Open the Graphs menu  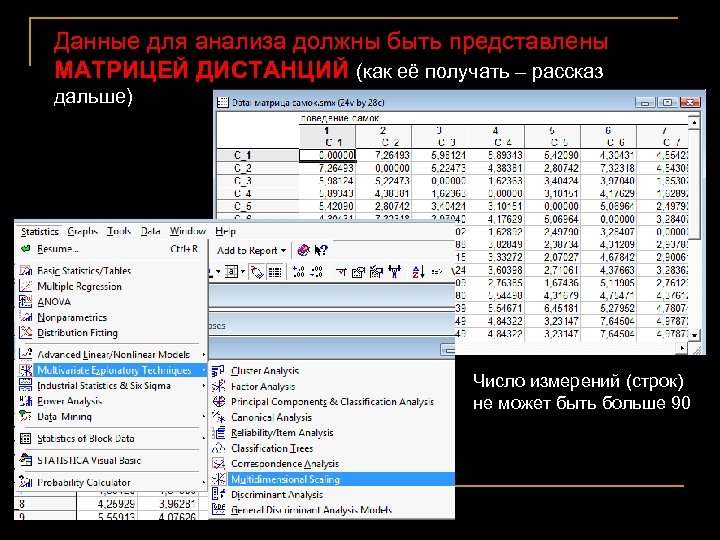pyautogui.click(x=83, y=231)
